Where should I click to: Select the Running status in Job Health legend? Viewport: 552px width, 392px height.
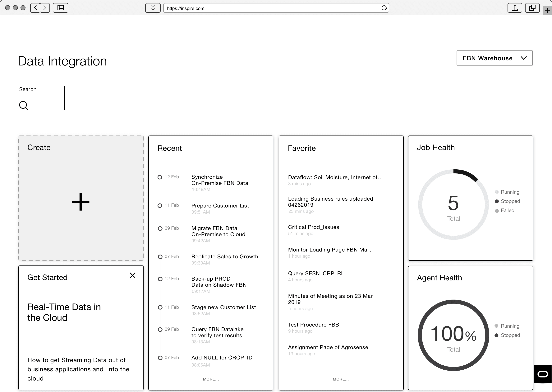coord(510,192)
